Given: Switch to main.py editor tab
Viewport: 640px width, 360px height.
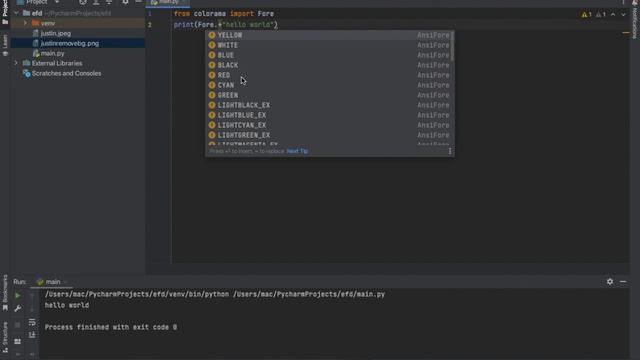Looking at the screenshot, I should pyautogui.click(x=167, y=2).
